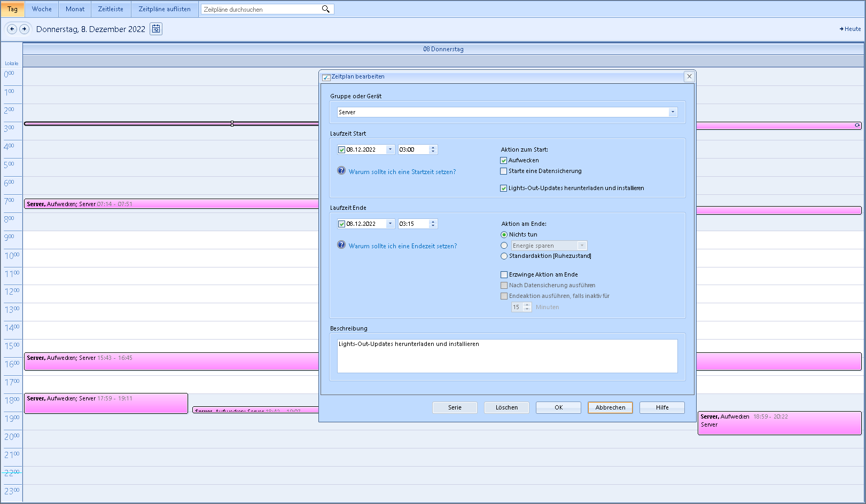
Task: Open the Zeitpläne auflisten tab
Action: pyautogui.click(x=165, y=9)
